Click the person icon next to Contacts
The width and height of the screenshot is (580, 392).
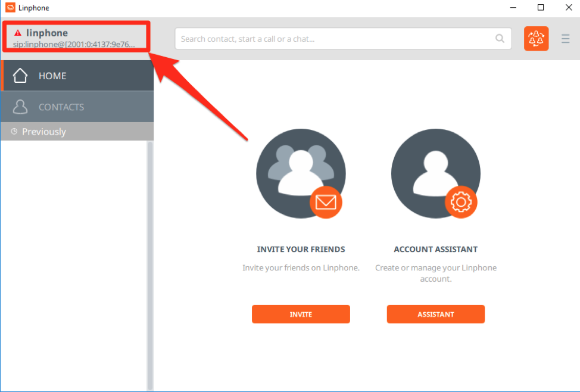point(20,107)
